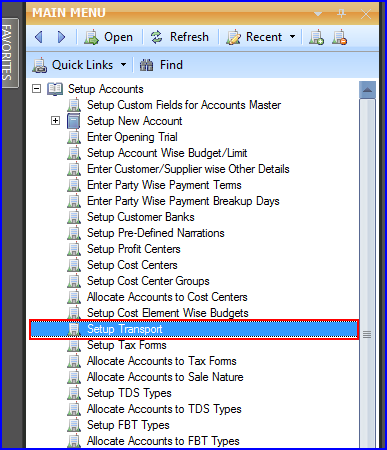Click the icon beside Setup TDS Types
Image resolution: width=387 pixels, height=450 pixels.
pyautogui.click(x=74, y=393)
